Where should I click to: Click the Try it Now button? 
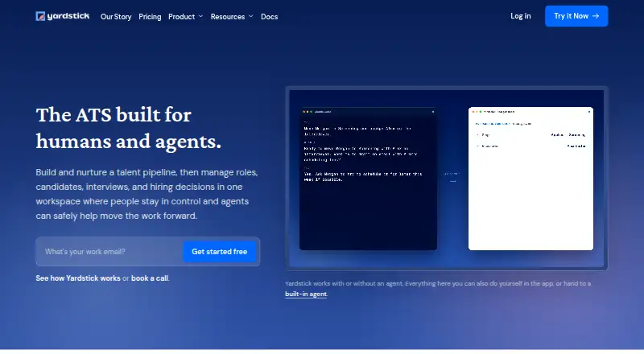(576, 16)
